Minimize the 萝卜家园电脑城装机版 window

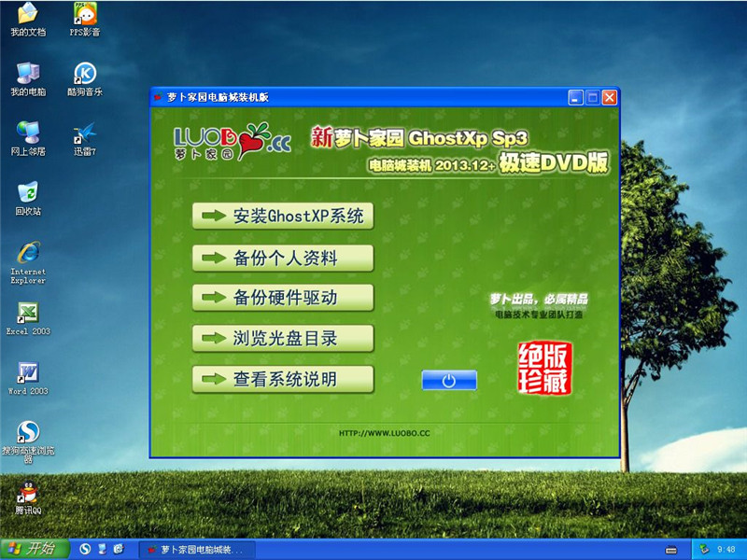pos(575,98)
